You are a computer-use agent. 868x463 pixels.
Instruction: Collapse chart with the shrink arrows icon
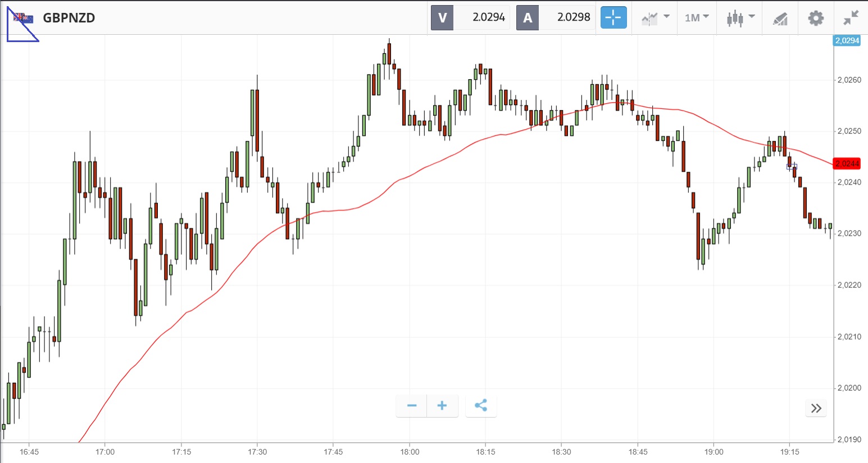(x=851, y=18)
